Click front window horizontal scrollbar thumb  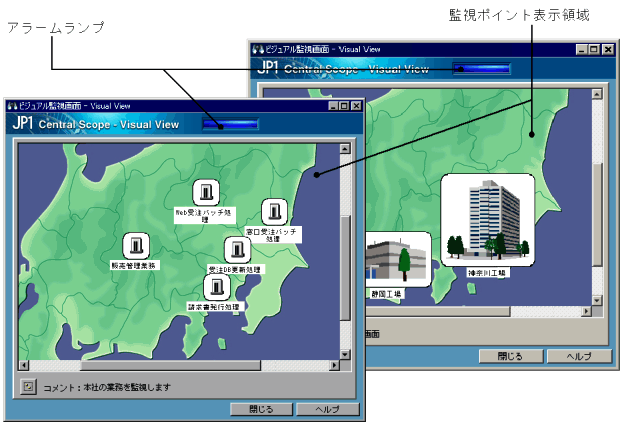click(171, 365)
